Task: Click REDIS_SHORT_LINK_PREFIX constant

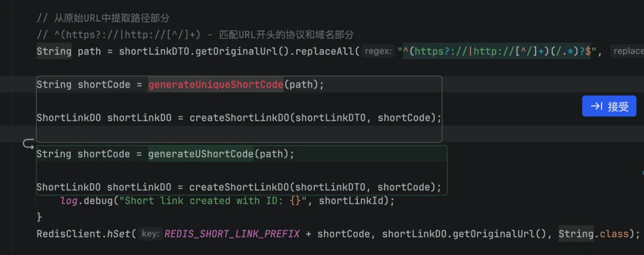Action: pyautogui.click(x=232, y=234)
